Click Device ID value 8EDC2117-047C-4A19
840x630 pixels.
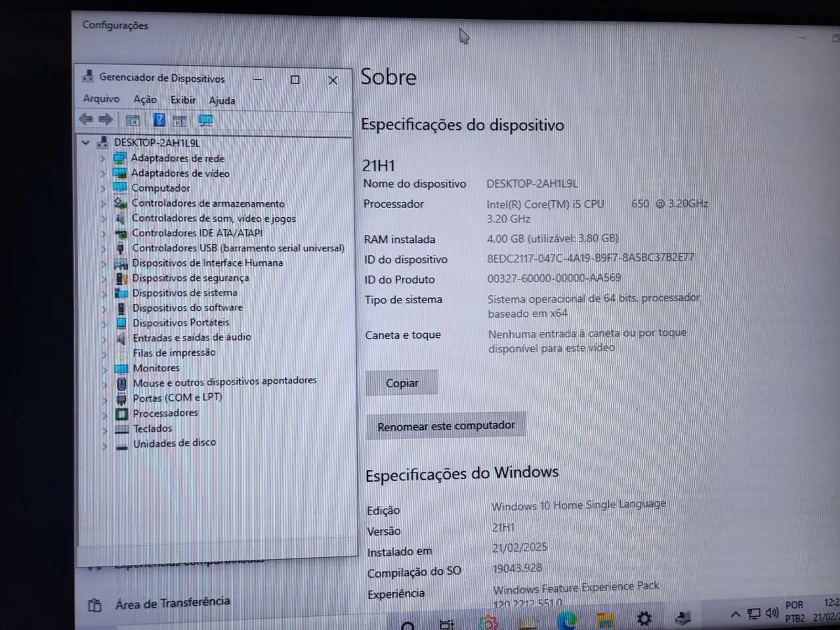tap(591, 258)
